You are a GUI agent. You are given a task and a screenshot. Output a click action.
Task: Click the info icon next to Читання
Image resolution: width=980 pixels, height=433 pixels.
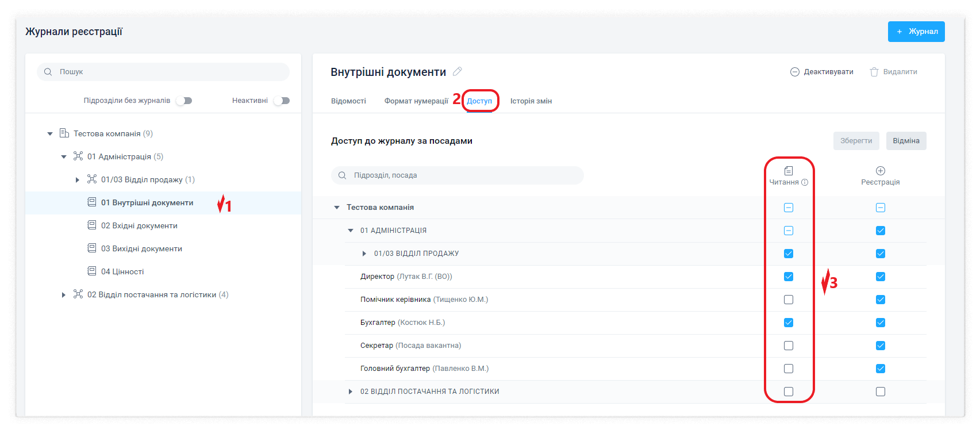(805, 182)
